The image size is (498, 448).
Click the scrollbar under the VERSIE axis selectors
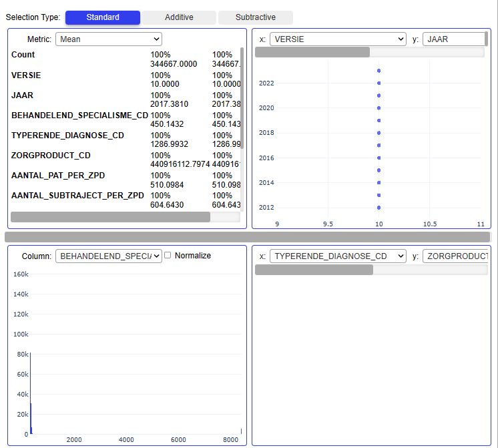[x=312, y=52]
